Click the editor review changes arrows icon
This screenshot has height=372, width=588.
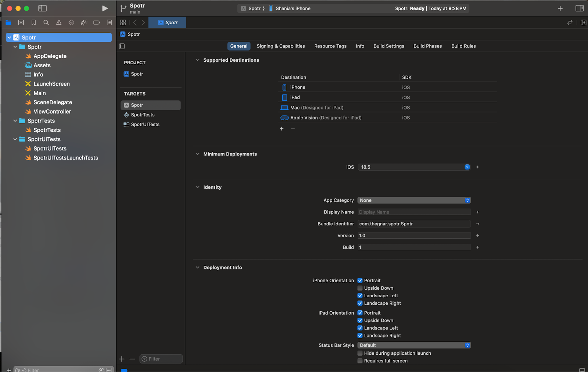(x=570, y=22)
